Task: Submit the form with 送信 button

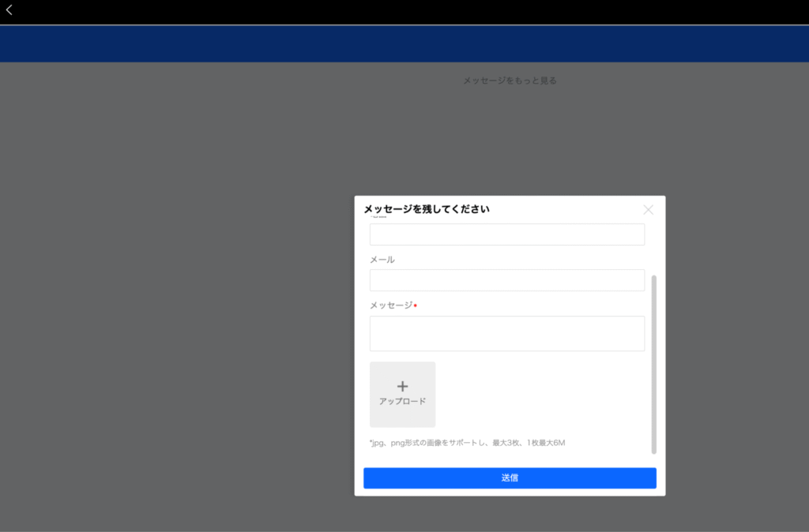Action: 510,478
